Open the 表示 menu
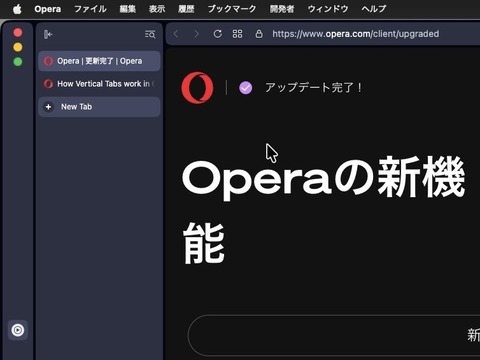 tap(157, 9)
